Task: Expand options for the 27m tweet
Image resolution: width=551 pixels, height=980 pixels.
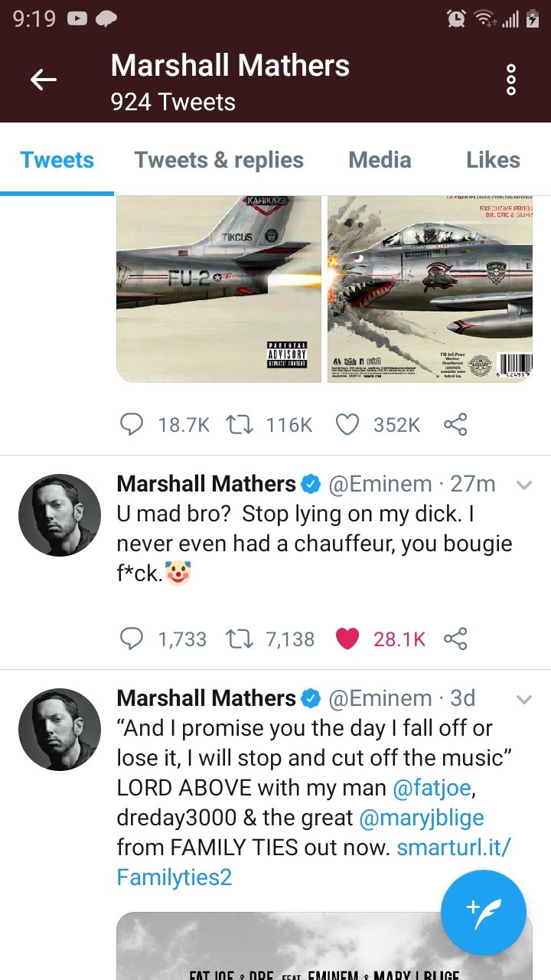Action: 524,485
